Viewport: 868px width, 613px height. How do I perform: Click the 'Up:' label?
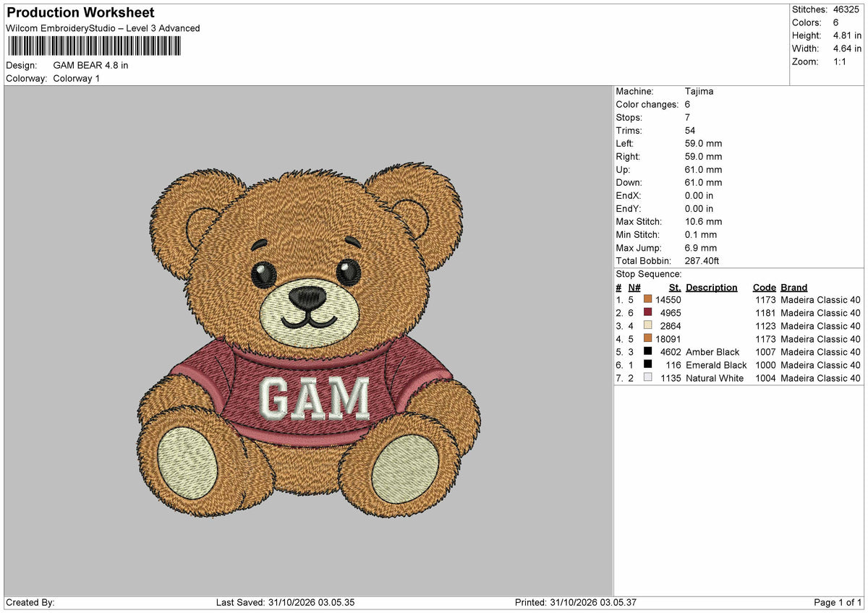coord(623,169)
